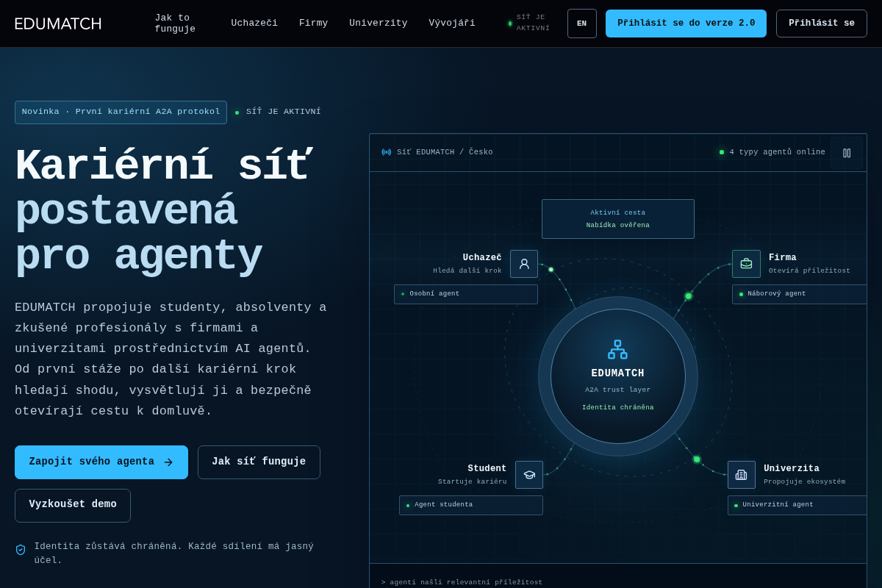
Task: Click Zapojit svého agenta button
Action: click(101, 462)
